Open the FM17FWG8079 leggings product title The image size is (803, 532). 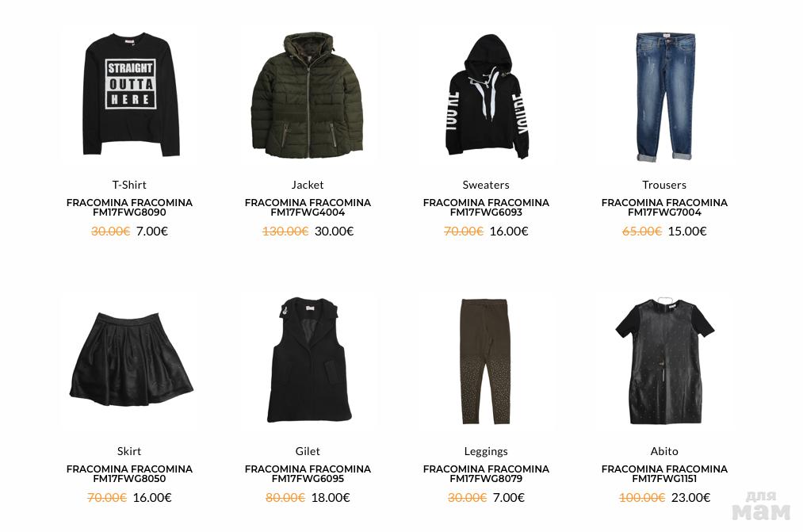click(486, 473)
